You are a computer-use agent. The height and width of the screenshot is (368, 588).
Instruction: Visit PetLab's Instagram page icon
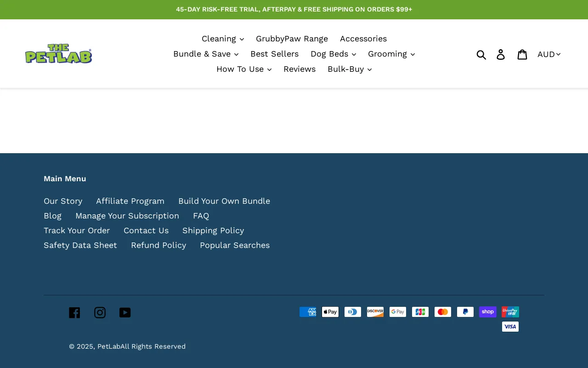[x=100, y=312]
